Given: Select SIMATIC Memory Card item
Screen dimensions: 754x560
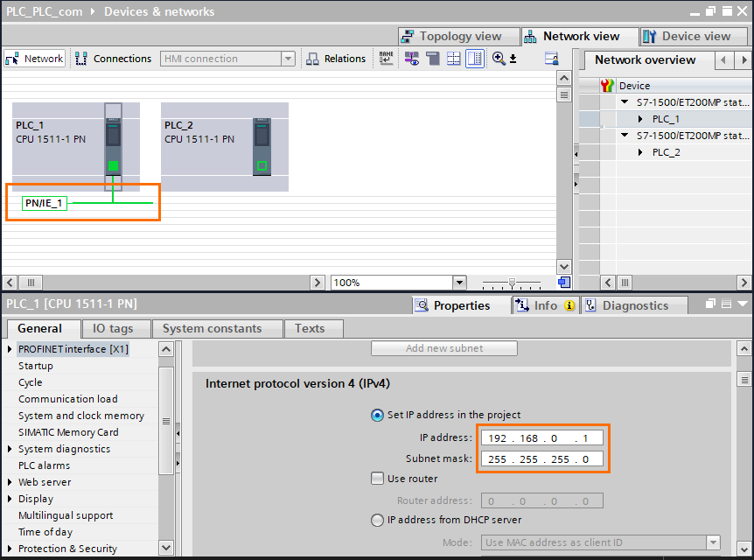Looking at the screenshot, I should (x=68, y=432).
